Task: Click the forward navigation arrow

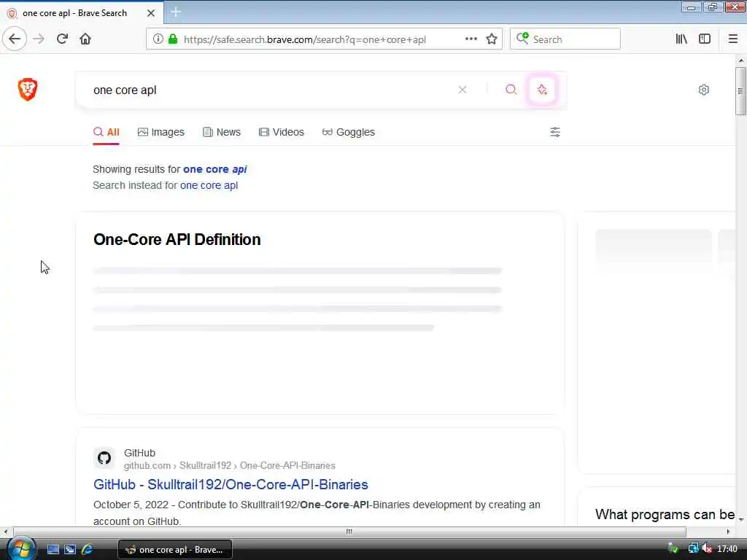Action: (39, 39)
